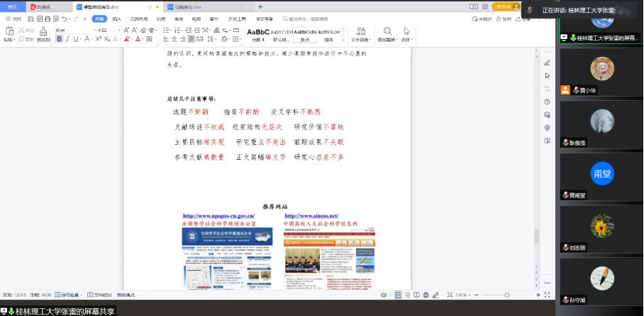Open the 文件 file menu
Screen dimensions: 644x316
pos(13,18)
